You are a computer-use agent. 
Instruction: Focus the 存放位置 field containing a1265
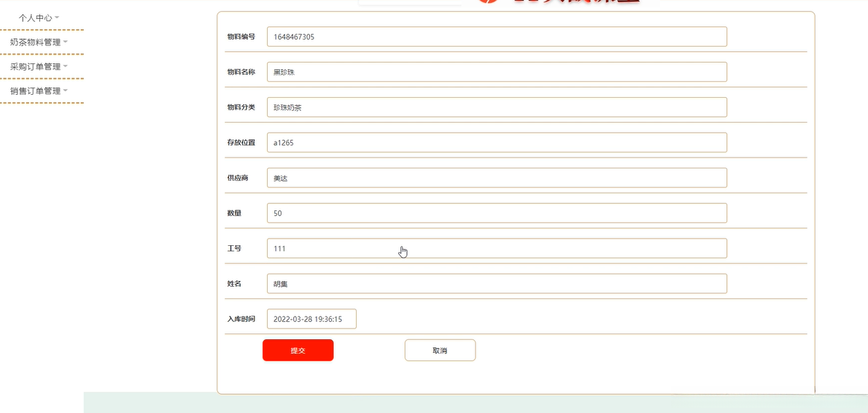(497, 142)
